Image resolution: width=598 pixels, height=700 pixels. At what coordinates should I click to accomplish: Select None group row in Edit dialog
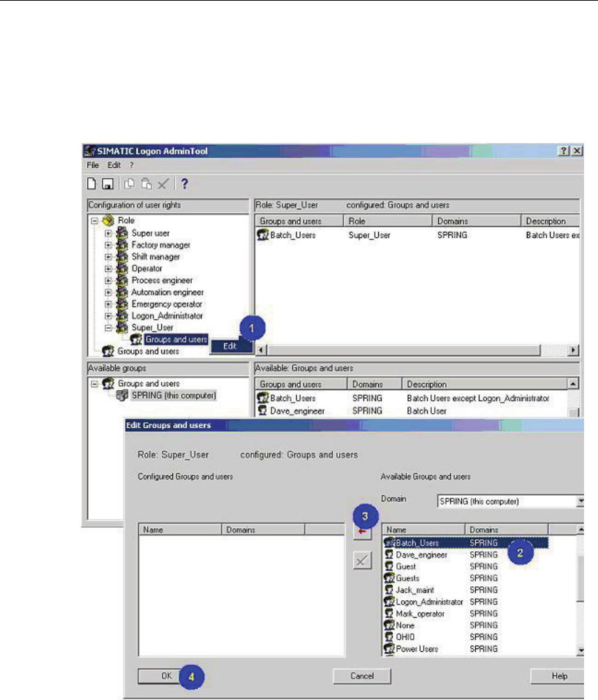tap(466, 625)
